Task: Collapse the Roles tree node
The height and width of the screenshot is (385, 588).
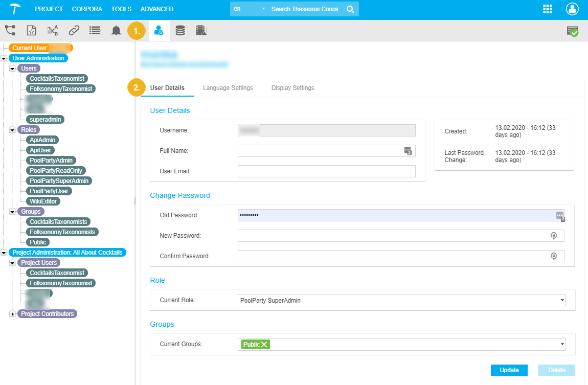Action: coord(12,130)
